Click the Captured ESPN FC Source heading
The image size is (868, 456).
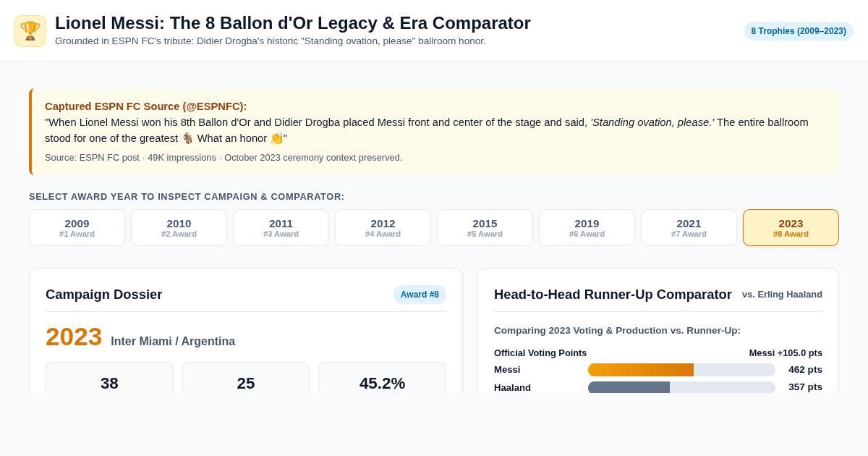(x=146, y=106)
